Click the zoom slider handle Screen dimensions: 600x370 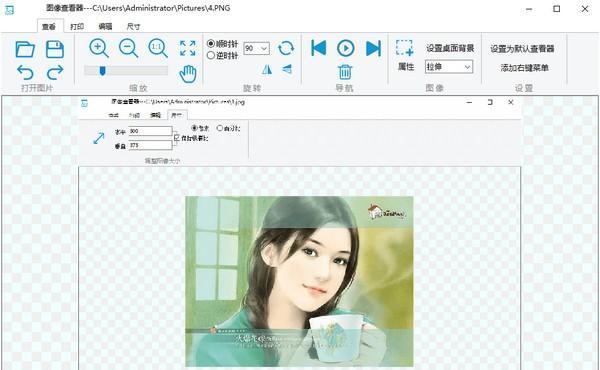tap(102, 70)
